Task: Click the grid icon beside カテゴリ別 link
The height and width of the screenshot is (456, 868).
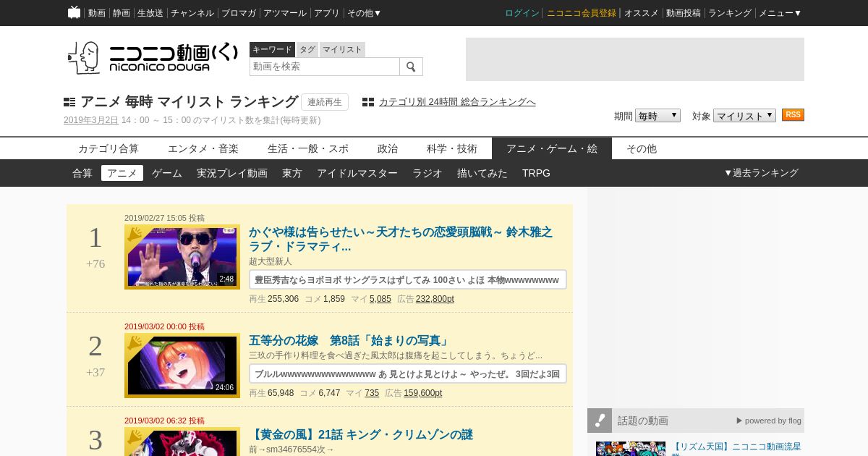Action: coord(368,102)
